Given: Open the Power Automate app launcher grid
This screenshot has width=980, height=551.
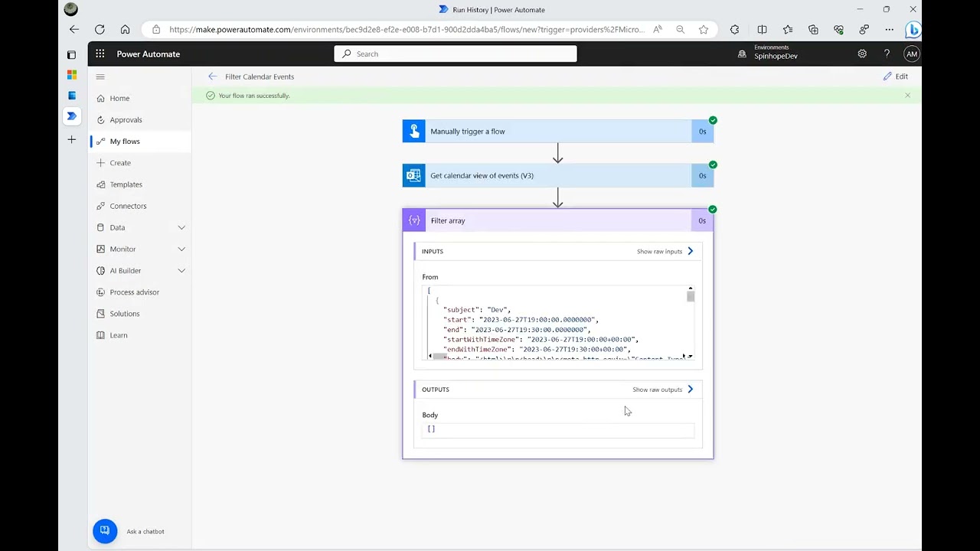Looking at the screenshot, I should click(x=100, y=54).
